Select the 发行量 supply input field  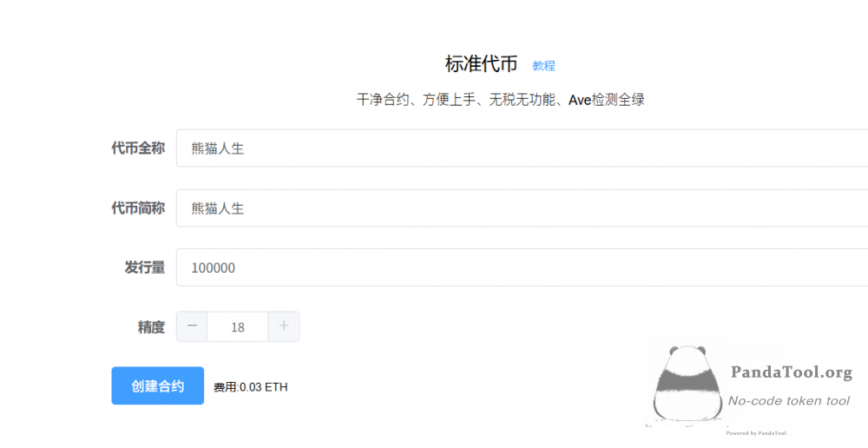click(521, 267)
